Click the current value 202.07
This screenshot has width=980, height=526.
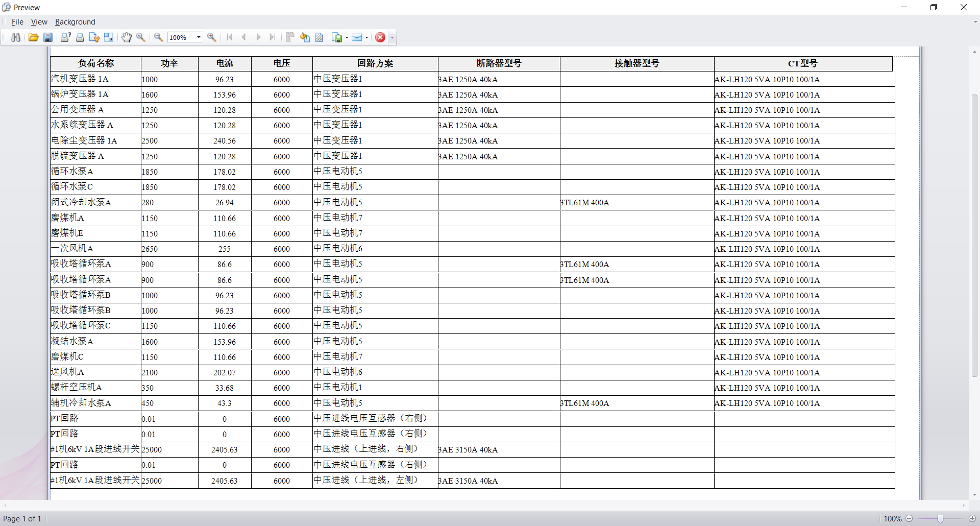pyautogui.click(x=225, y=373)
